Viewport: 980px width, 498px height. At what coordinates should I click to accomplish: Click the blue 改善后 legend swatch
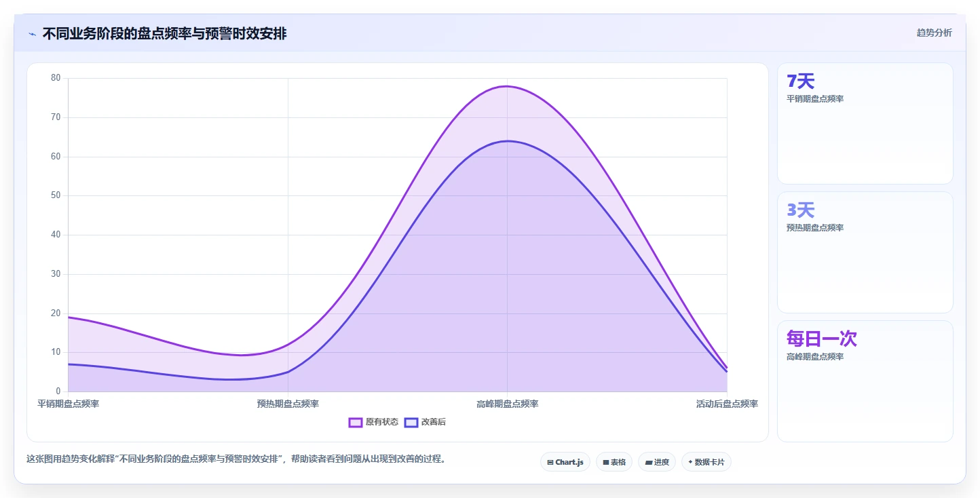point(411,422)
